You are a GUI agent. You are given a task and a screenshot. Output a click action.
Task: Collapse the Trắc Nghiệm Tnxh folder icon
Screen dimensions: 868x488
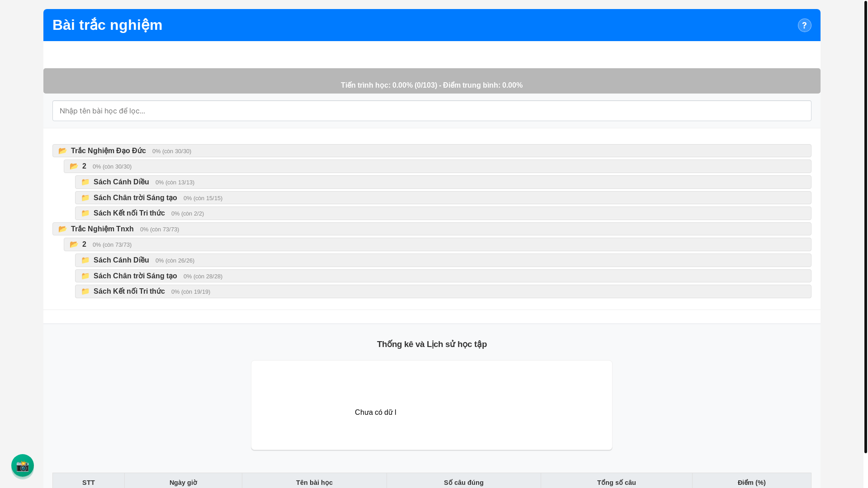(63, 229)
